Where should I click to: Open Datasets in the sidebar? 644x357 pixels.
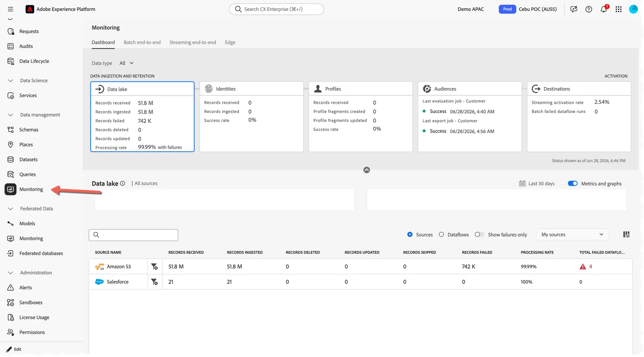[x=28, y=159]
